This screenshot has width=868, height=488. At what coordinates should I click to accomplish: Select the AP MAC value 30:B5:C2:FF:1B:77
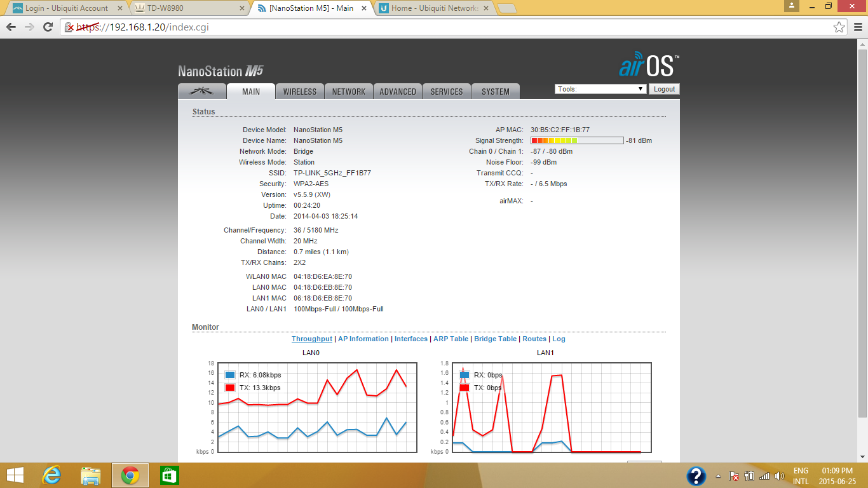pos(560,130)
